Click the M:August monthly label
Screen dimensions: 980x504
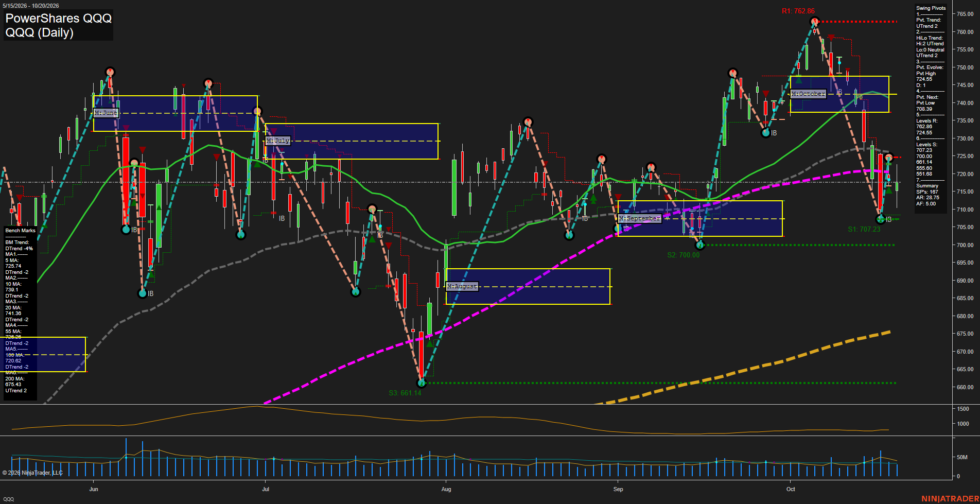(462, 286)
